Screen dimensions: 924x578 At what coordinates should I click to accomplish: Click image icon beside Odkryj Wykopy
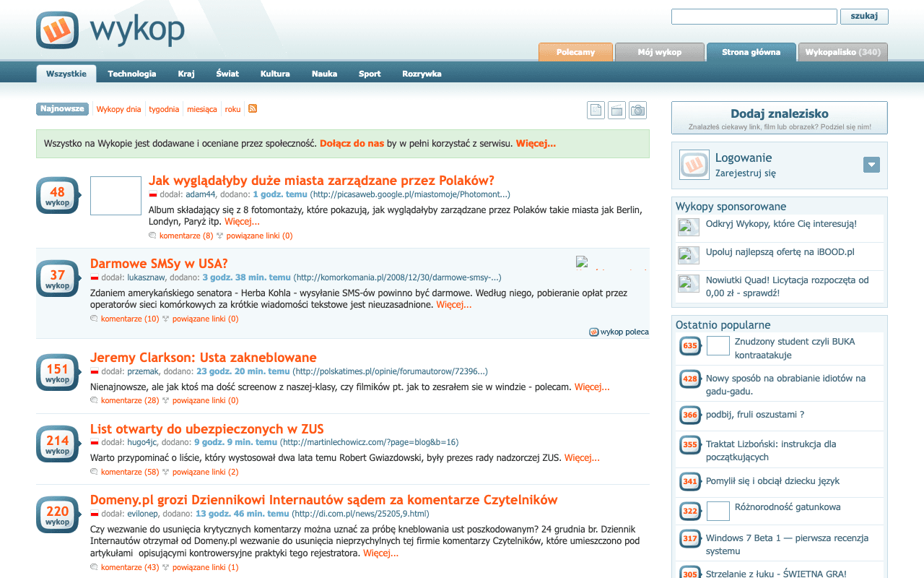click(689, 228)
